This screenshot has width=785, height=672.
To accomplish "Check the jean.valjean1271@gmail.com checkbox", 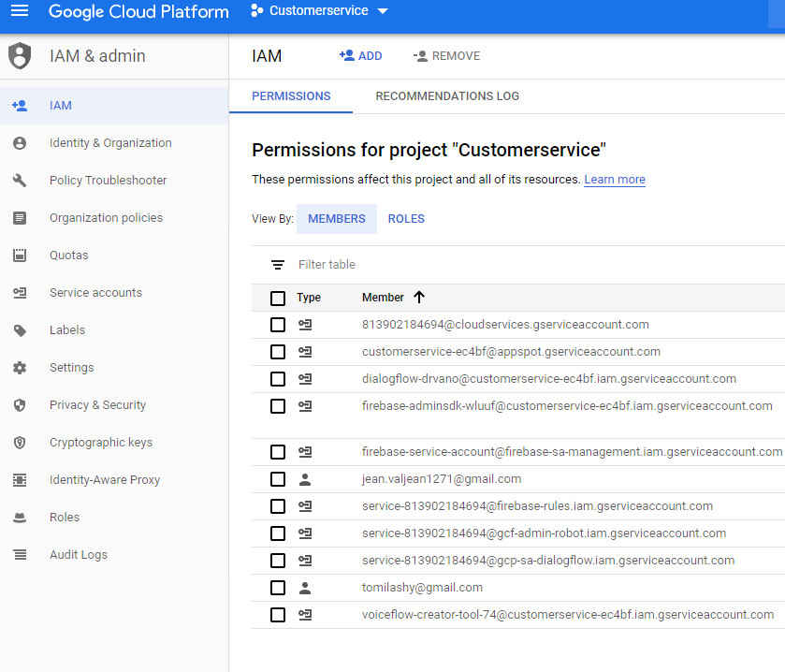I will pos(278,479).
